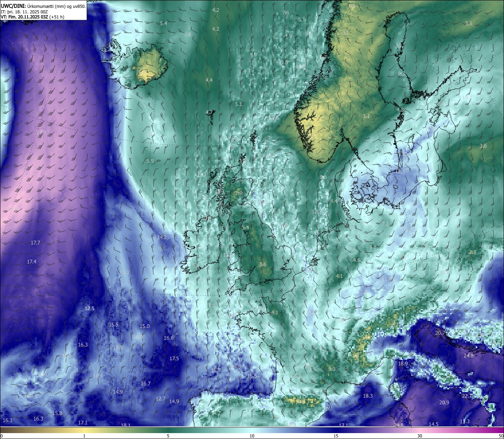Click the "VT: Fim. 20.11.2025 03Z (+51 h)" line
The image size is (504, 439).
point(32,17)
